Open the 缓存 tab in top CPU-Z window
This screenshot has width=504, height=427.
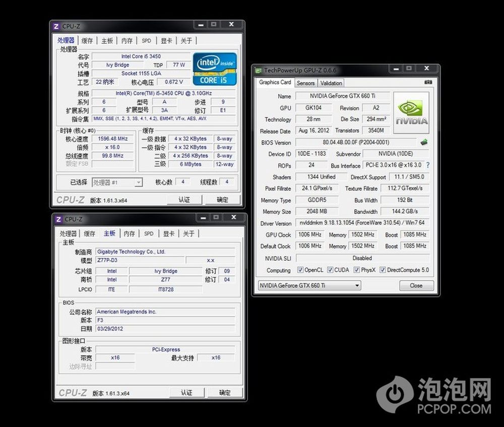[x=87, y=41]
